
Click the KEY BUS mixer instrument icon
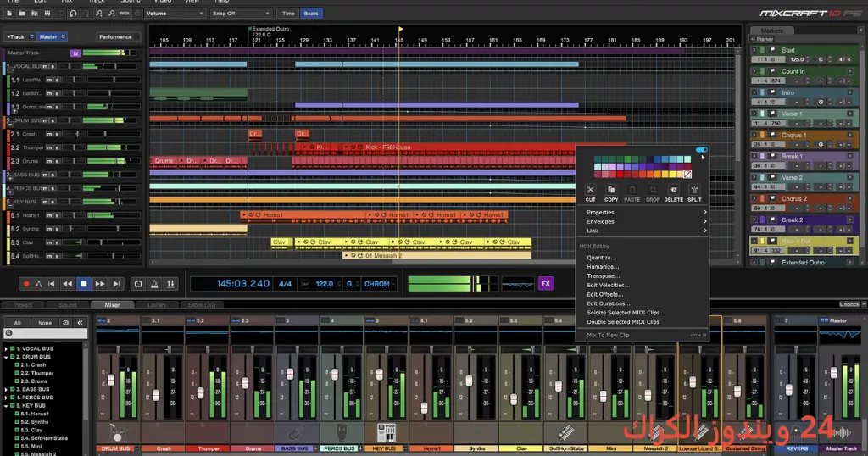pos(386,433)
